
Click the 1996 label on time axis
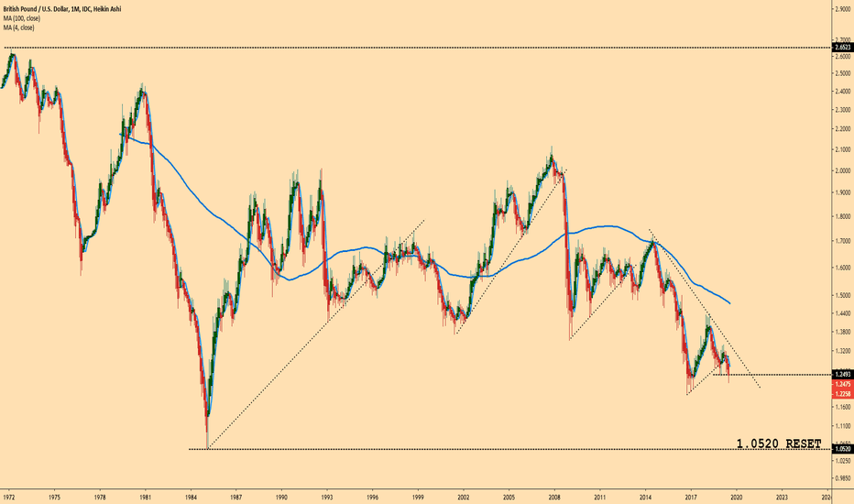pyautogui.click(x=373, y=497)
